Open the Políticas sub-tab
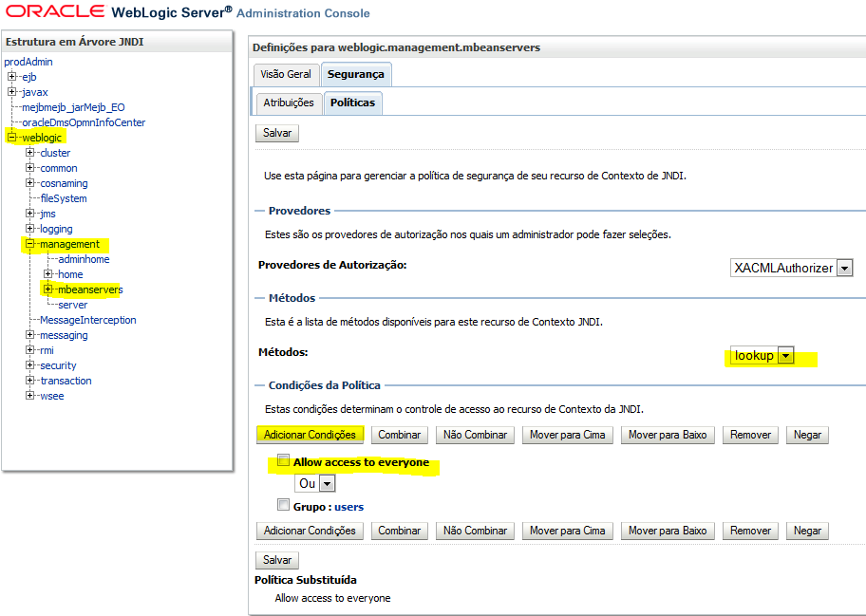The height and width of the screenshot is (616, 866). coord(353,103)
